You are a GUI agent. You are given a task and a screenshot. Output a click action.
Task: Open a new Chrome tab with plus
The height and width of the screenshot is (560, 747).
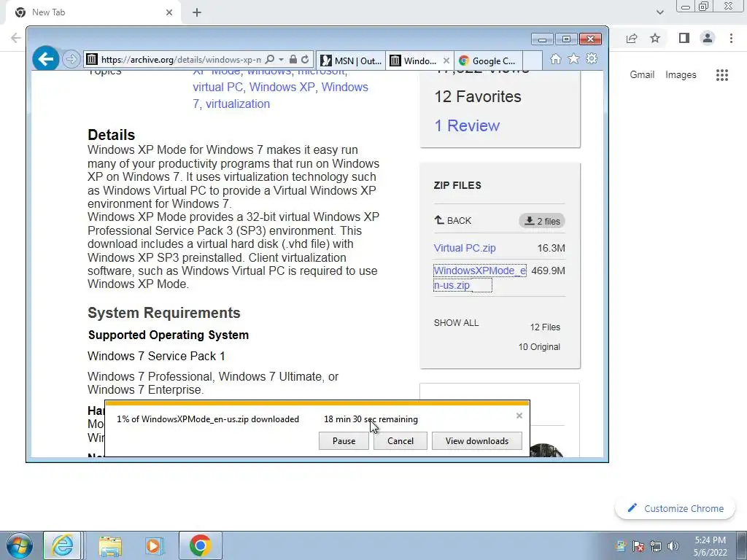click(x=197, y=12)
